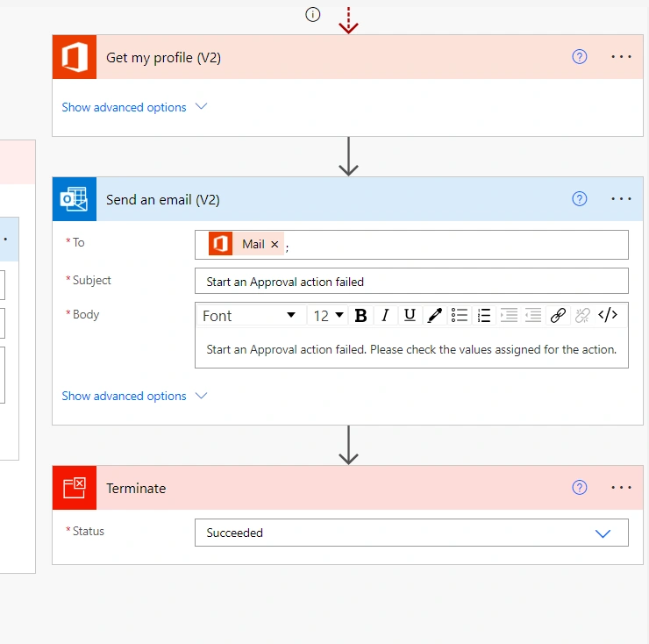The height and width of the screenshot is (644, 649).
Task: Click the increase indent icon
Action: (x=509, y=316)
